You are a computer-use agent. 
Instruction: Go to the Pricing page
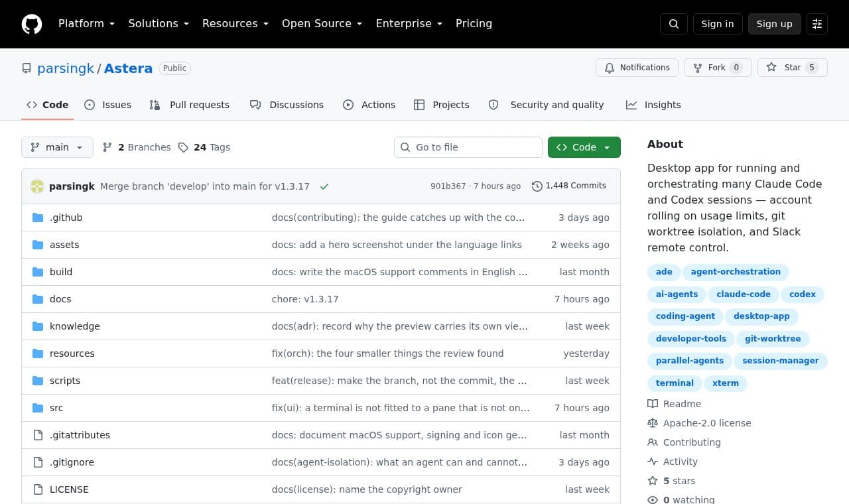pos(474,24)
